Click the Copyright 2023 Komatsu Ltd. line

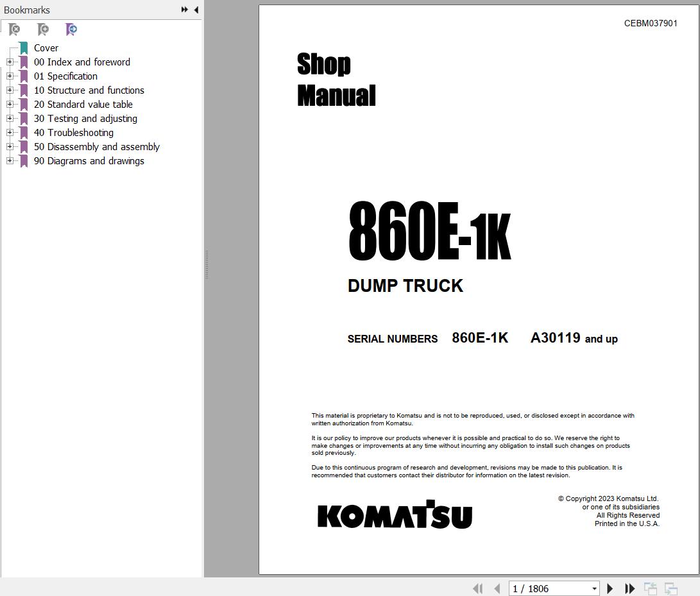(x=608, y=498)
